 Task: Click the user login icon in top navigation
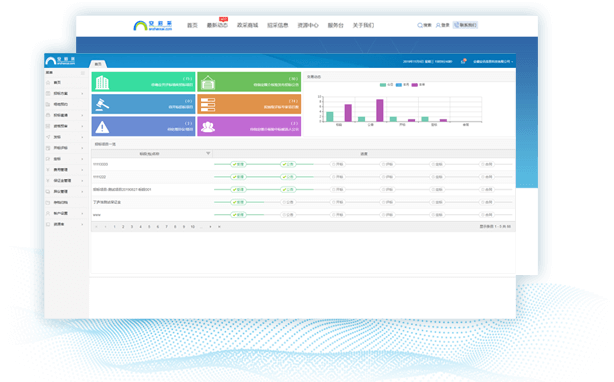point(438,25)
